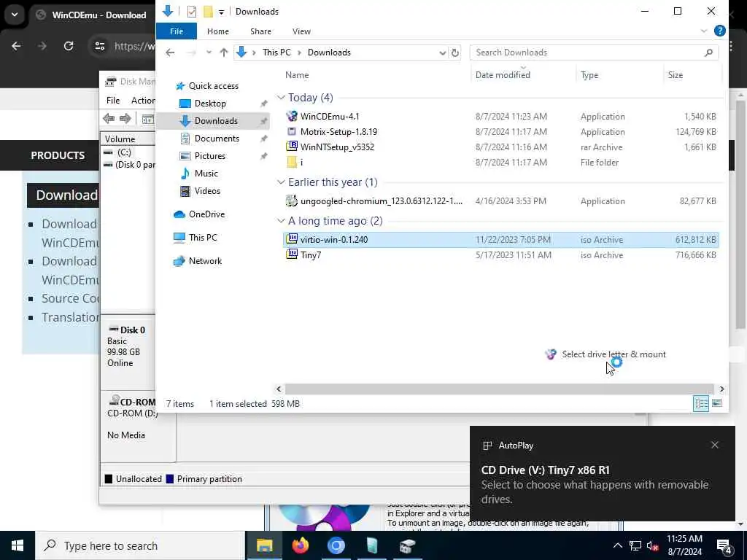Click Disk Management back arrow icon

click(x=109, y=119)
